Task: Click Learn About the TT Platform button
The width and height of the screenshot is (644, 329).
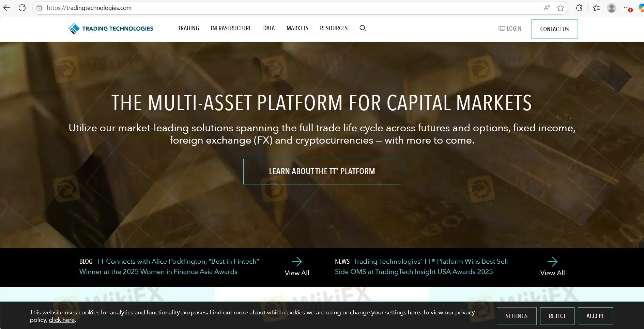Action: pyautogui.click(x=322, y=171)
